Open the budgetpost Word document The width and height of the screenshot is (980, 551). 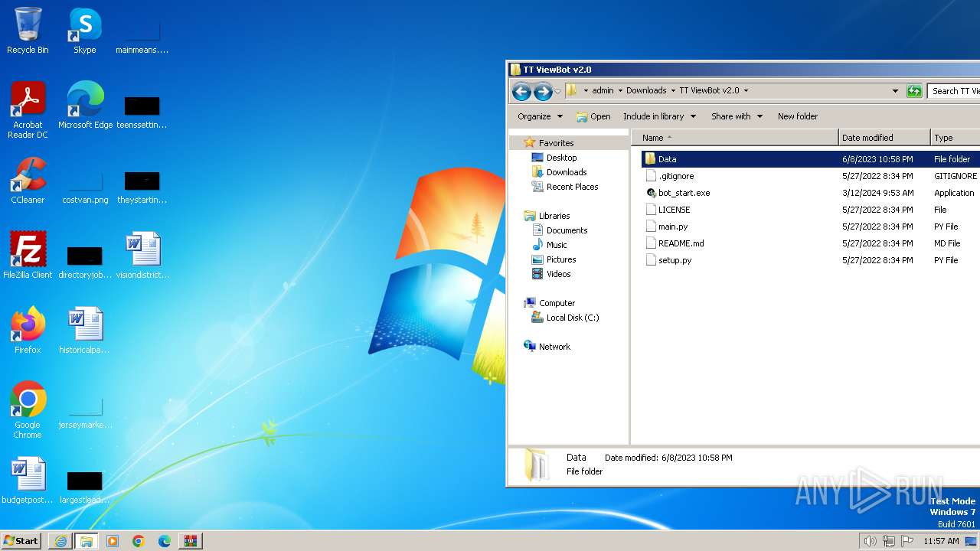pos(28,481)
